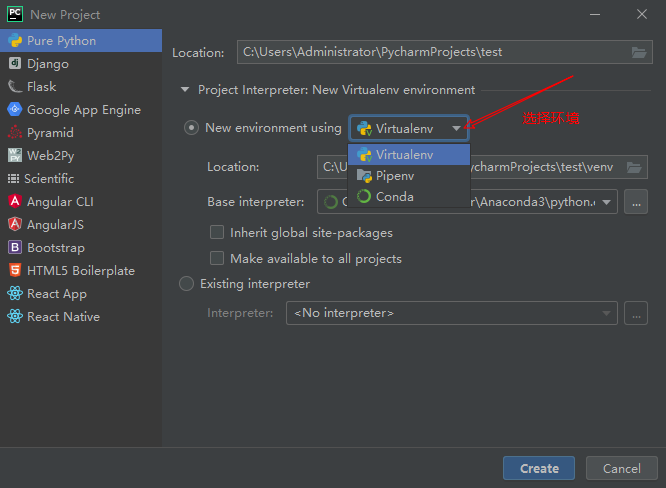Select New environment using radio button
Viewport: 666px width, 488px height.
191,128
